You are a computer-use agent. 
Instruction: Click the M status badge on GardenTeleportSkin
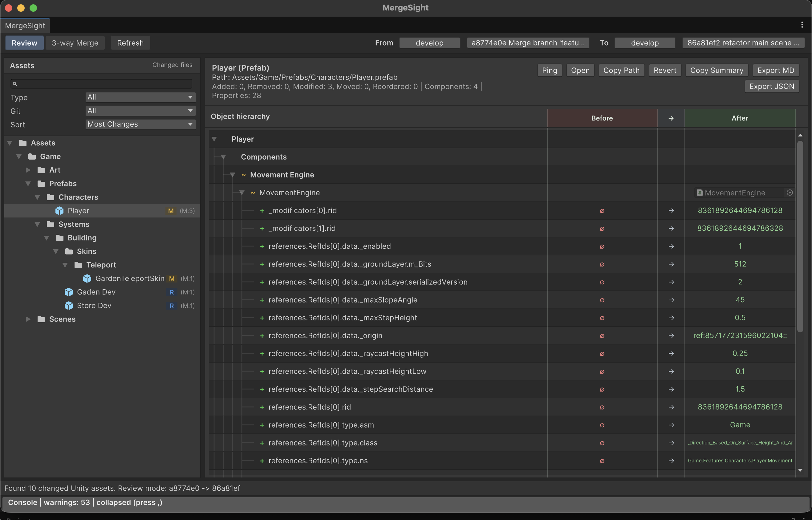point(172,278)
